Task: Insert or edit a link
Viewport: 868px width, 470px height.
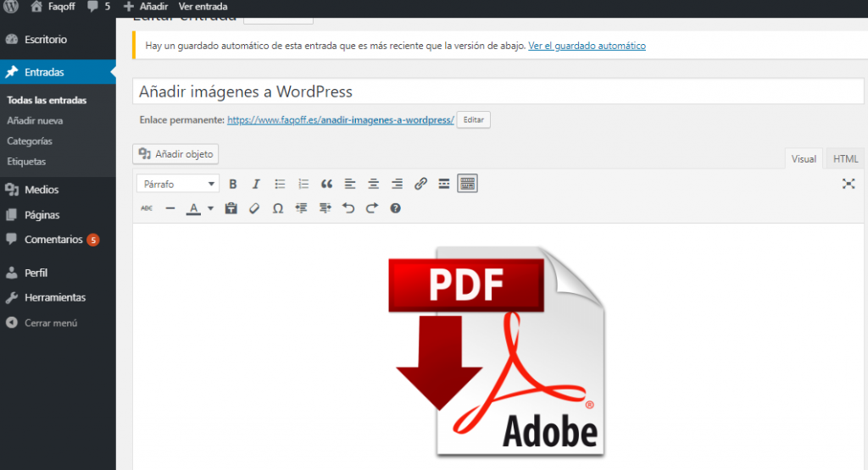Action: click(420, 184)
